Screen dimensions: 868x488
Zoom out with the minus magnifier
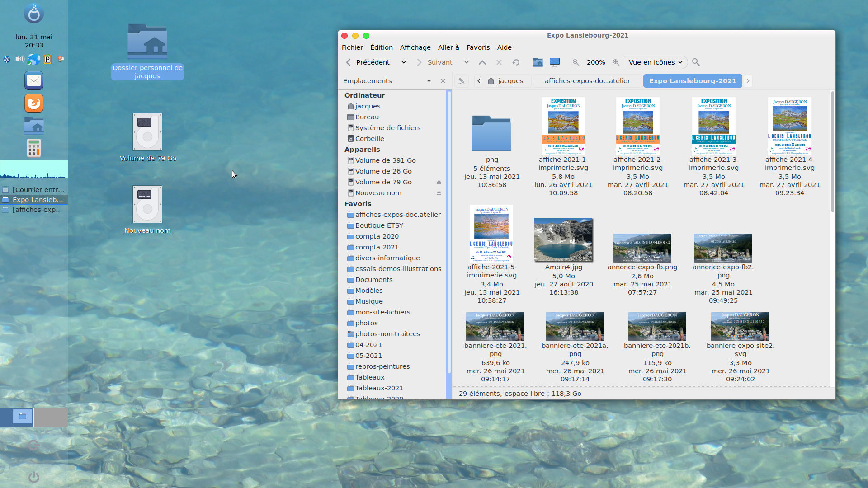(x=576, y=62)
